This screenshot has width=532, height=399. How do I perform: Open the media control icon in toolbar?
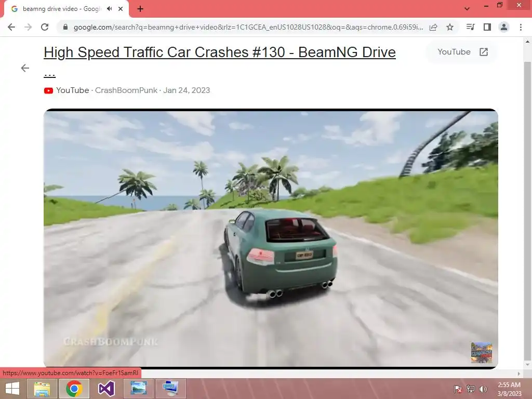[x=470, y=27]
